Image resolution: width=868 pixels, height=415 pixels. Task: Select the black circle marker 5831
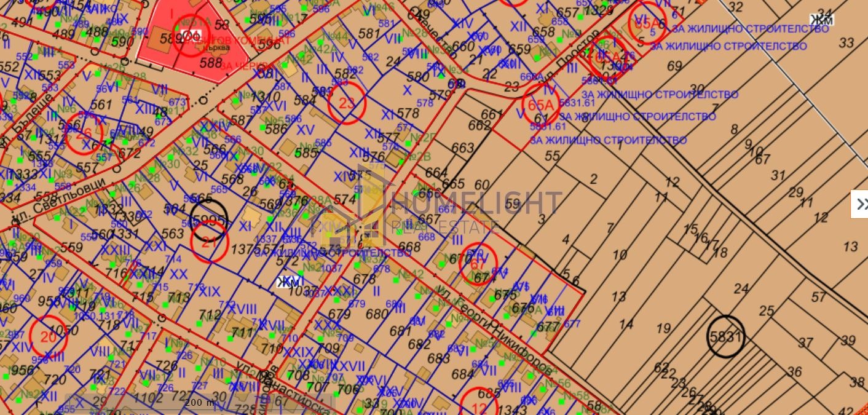725,336
